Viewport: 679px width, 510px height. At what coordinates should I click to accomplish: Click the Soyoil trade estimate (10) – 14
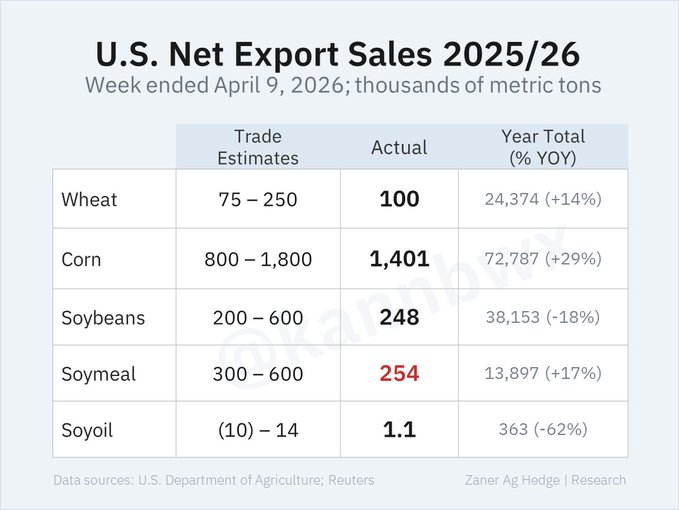[259, 431]
